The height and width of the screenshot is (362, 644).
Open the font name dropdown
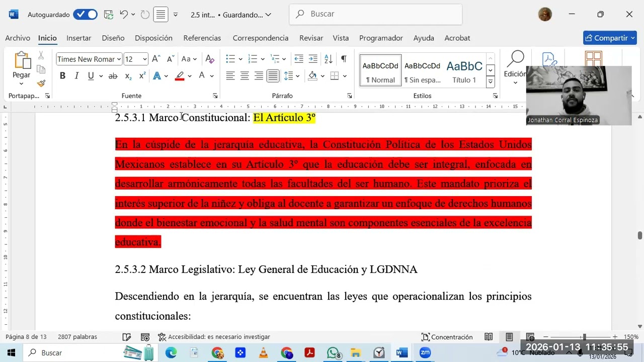pos(119,59)
